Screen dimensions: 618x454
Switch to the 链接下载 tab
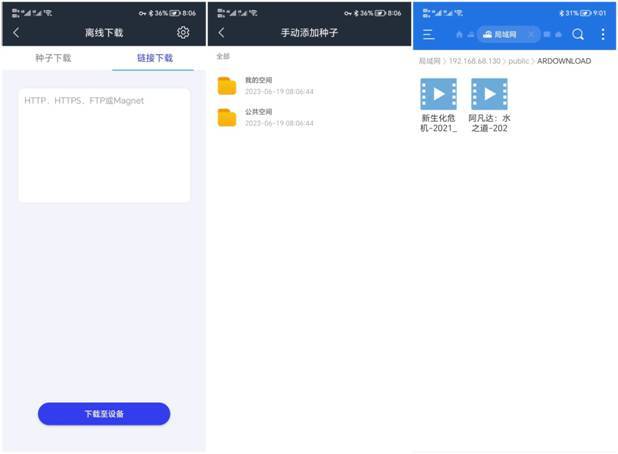(x=155, y=58)
